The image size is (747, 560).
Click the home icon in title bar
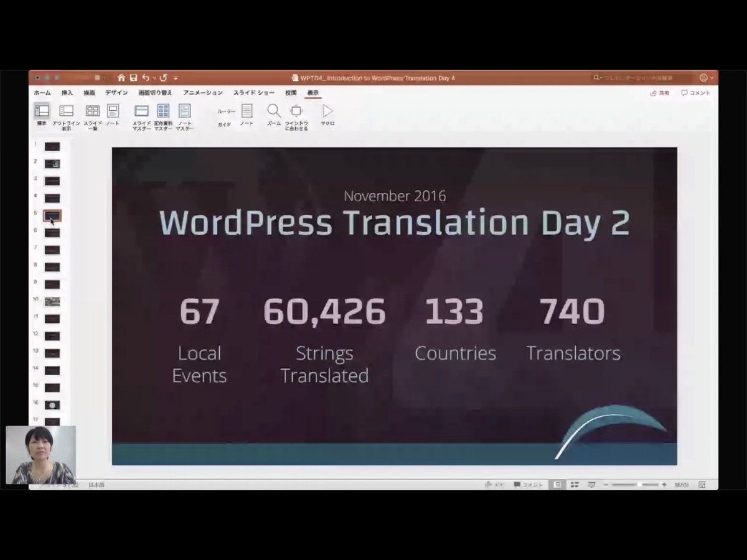pyautogui.click(x=121, y=78)
